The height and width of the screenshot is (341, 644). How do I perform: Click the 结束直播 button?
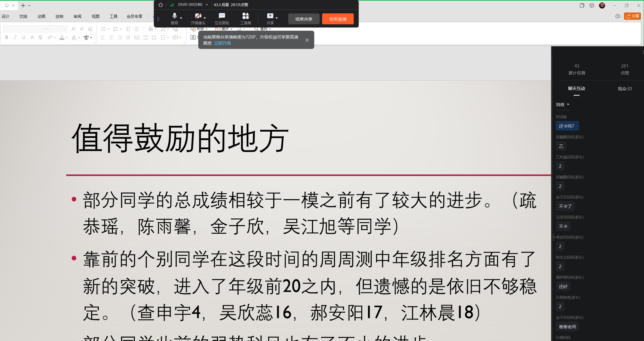coord(338,19)
